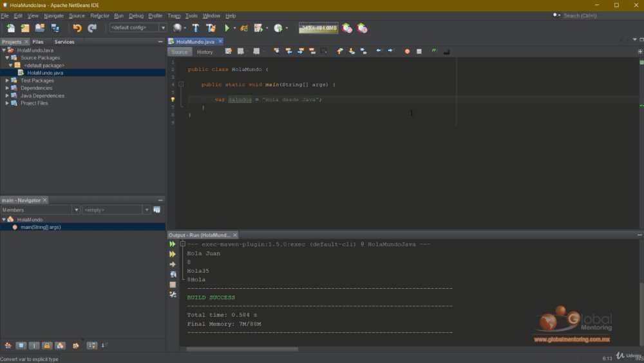Screen dimensions: 644x363
Task: Toggle Bookmark in editor toolbar
Action: coord(363,52)
